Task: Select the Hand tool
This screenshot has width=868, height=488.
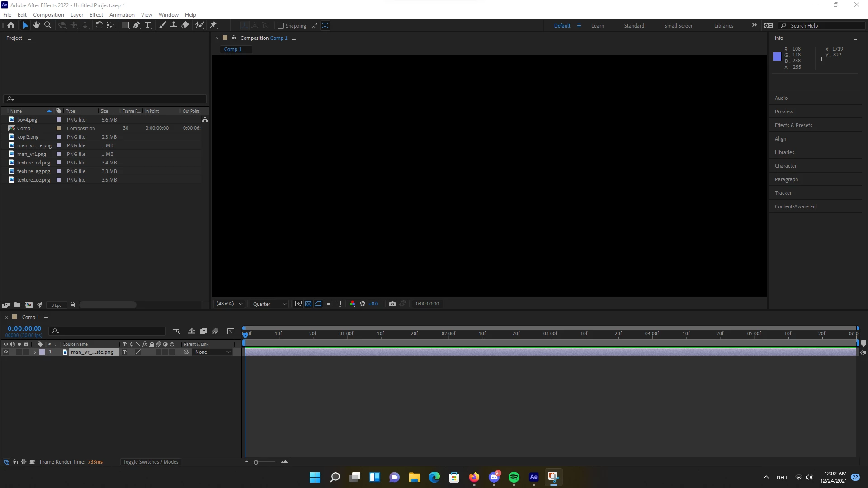Action: coord(36,25)
